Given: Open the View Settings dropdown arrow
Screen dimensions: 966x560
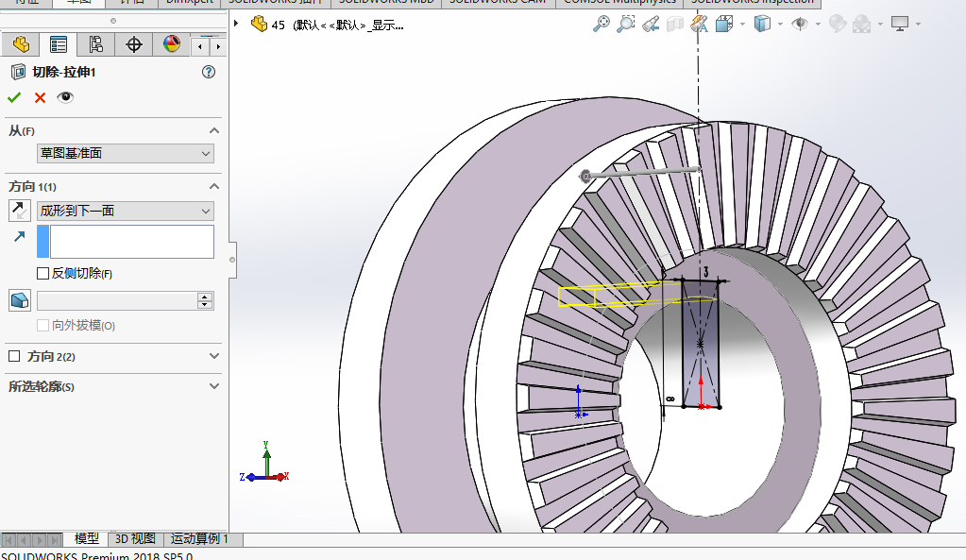Looking at the screenshot, I should pos(919,24).
